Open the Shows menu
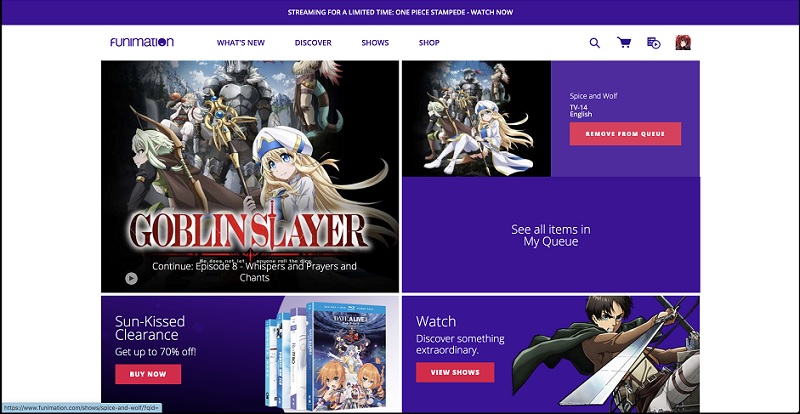Viewport: 800px width, 414px height. click(375, 43)
